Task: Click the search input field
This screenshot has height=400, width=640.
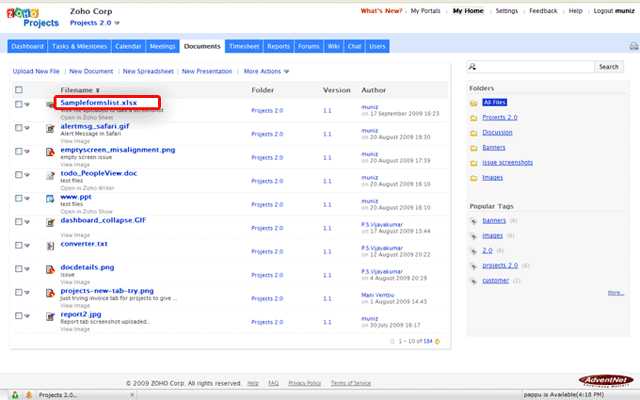Action: (530, 66)
